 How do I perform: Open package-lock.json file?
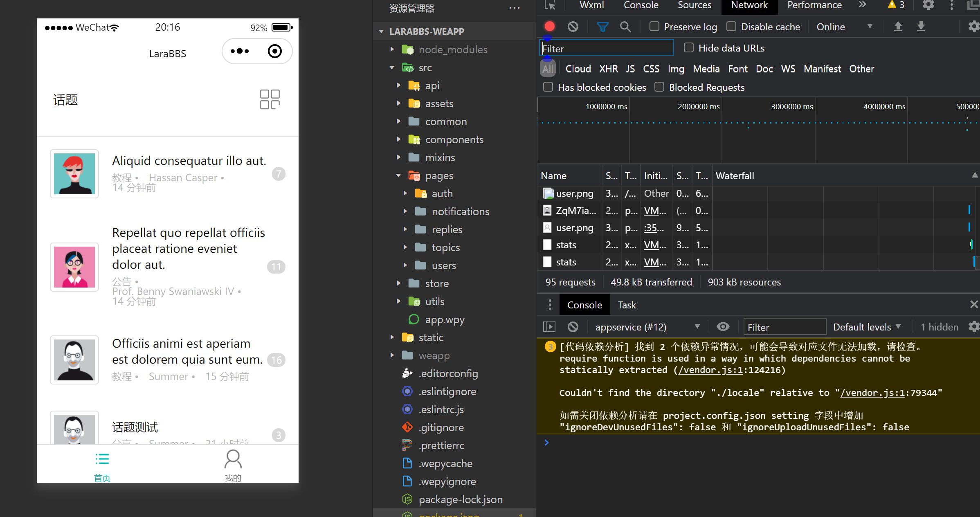[x=461, y=499]
